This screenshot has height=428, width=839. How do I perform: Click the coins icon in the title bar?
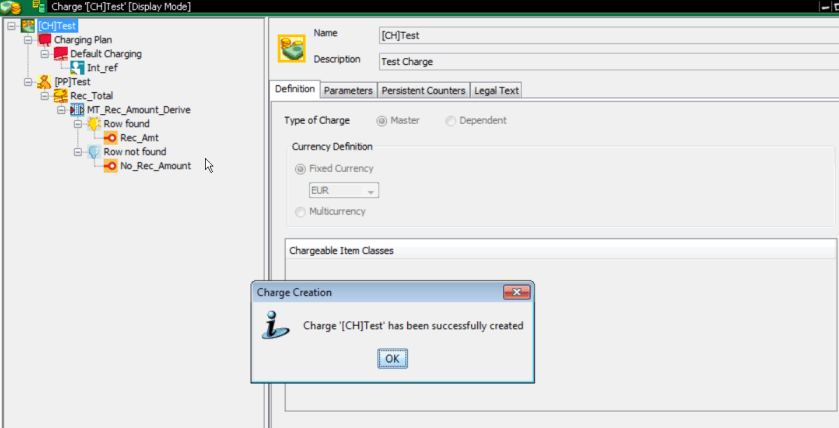pyautogui.click(x=10, y=7)
